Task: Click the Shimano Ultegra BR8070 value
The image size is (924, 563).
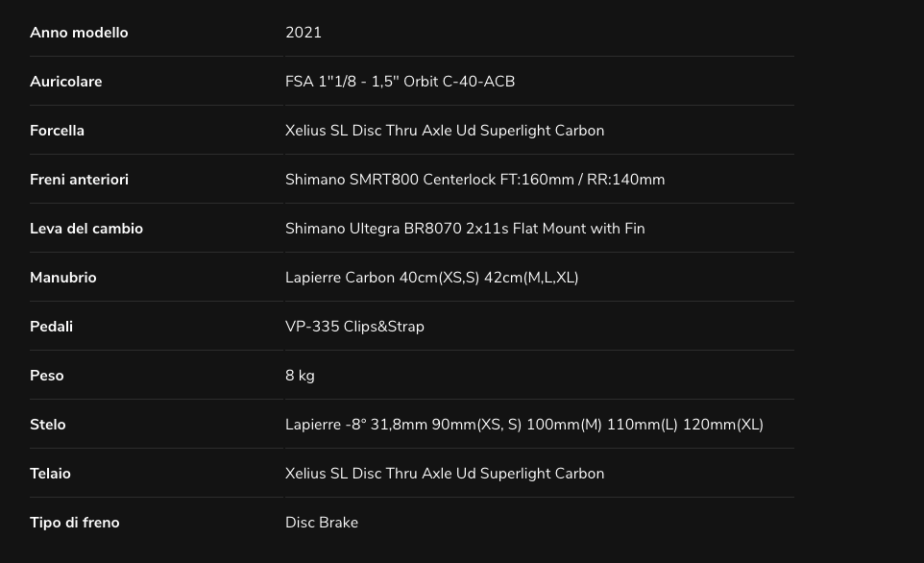Action: pos(465,229)
